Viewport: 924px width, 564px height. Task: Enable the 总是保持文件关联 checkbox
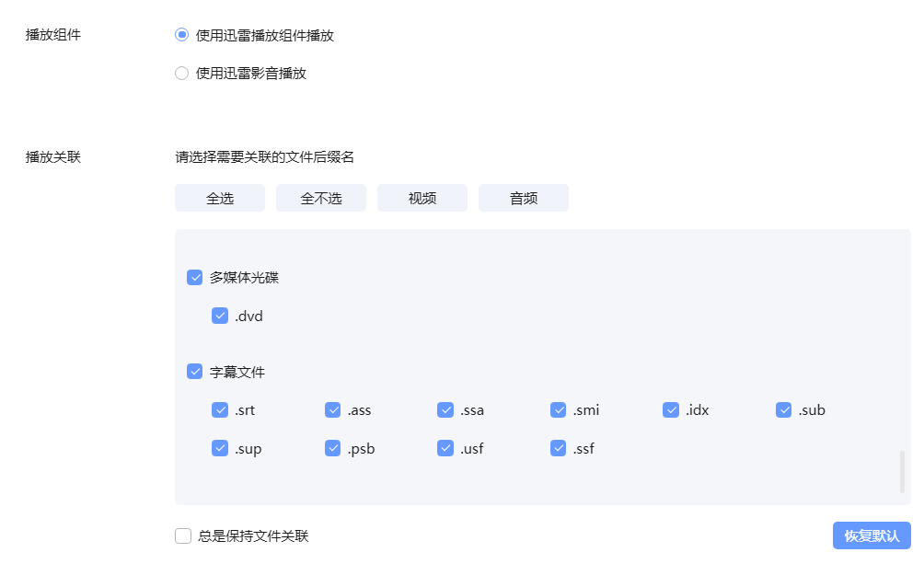pyautogui.click(x=182, y=535)
